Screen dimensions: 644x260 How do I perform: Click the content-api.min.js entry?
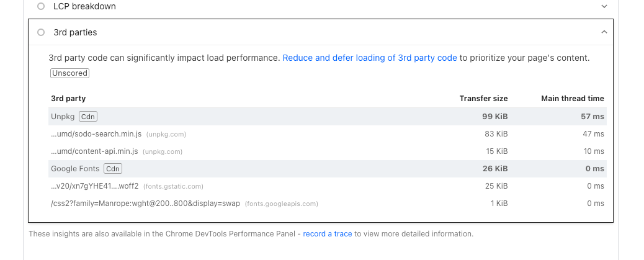pos(95,151)
